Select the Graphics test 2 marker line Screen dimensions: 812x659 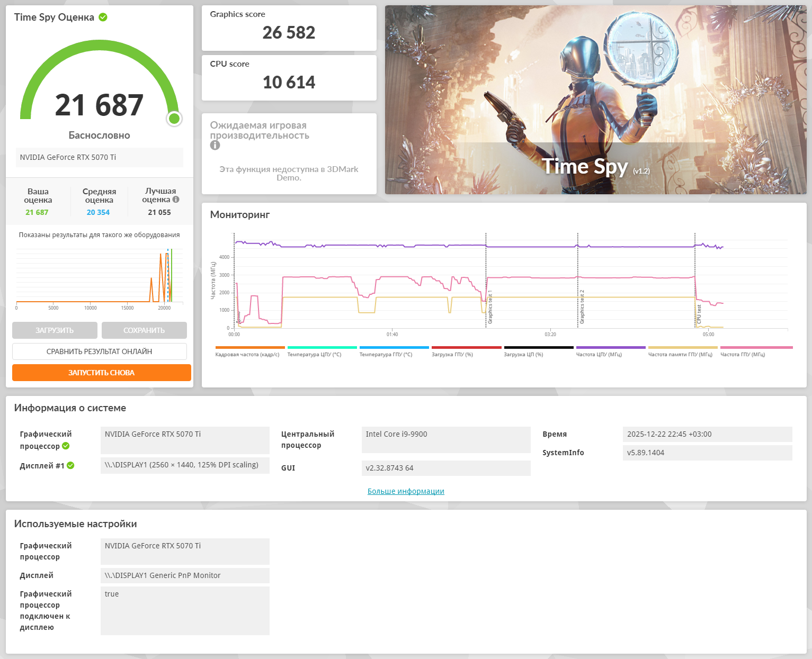[x=578, y=281]
